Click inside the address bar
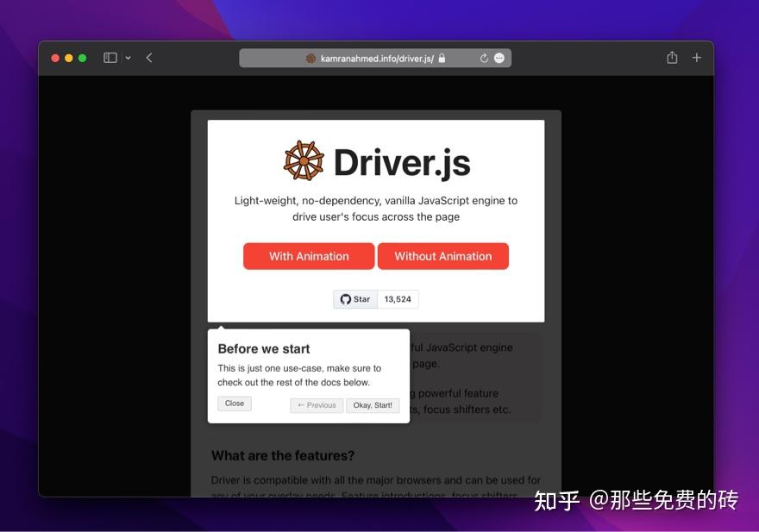759x532 pixels. tap(375, 58)
